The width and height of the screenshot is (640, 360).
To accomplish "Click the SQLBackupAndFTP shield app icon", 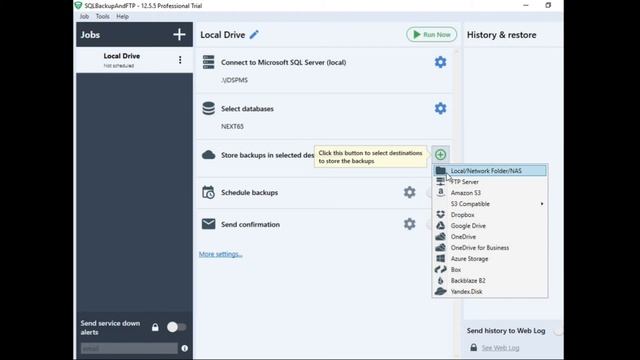I will [78, 6].
